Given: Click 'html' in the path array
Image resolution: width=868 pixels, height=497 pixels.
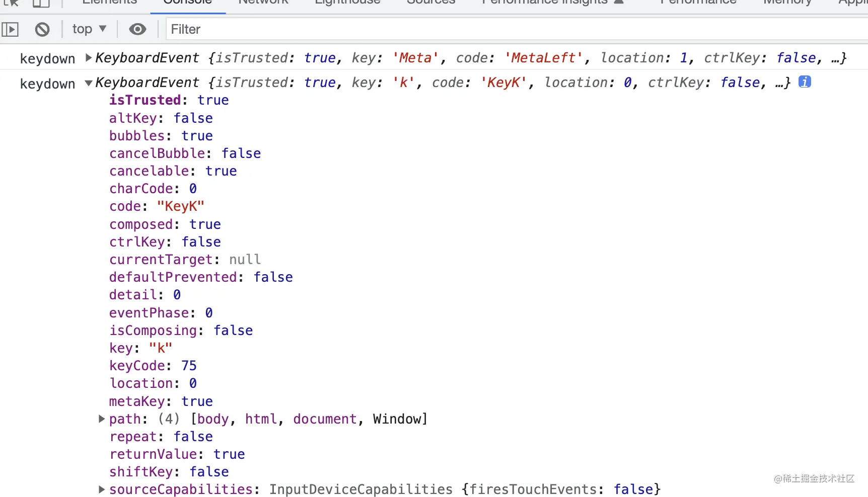Looking at the screenshot, I should (261, 419).
